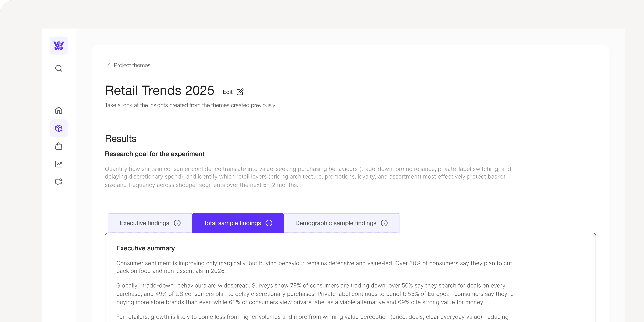
Task: Click the purple W logo icon
Action: pos(59,46)
